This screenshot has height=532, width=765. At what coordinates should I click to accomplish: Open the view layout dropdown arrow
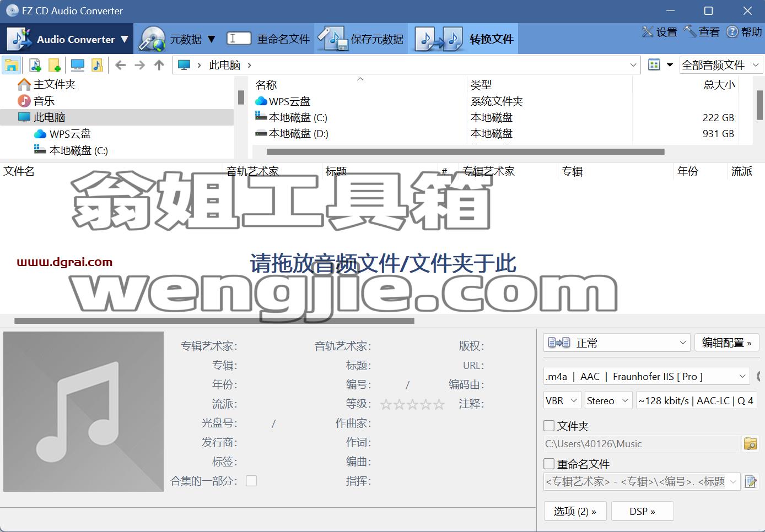tap(670, 65)
